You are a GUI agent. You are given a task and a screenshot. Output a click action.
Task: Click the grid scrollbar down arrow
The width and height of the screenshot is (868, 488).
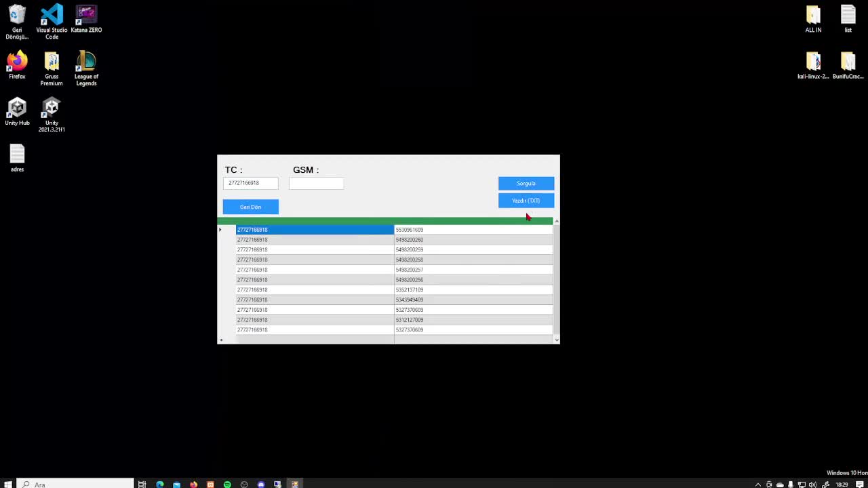557,340
